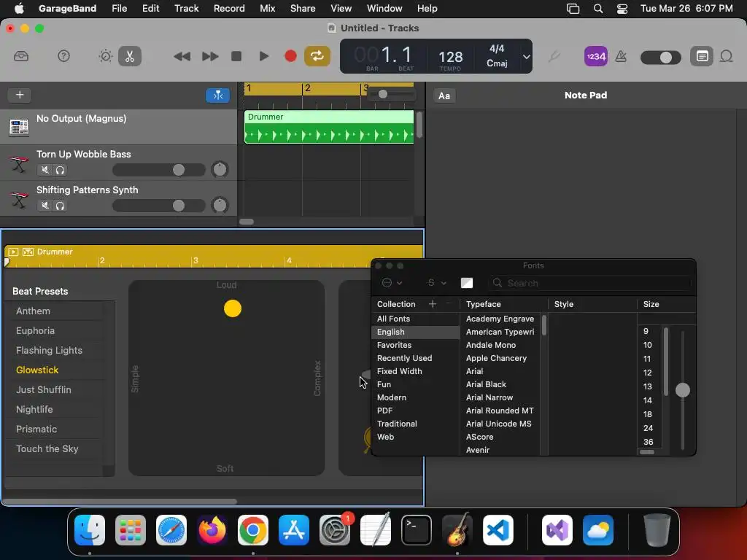The image size is (747, 560).
Task: Select the All Fonts collection
Action: click(415, 319)
